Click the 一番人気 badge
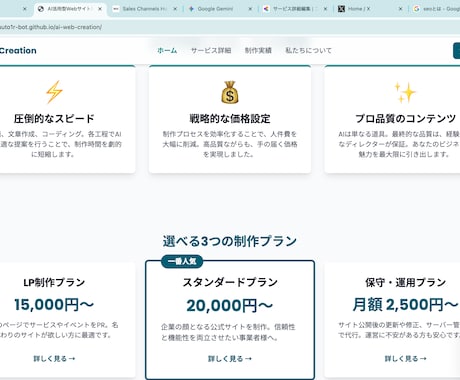The image size is (460, 380). coord(182,261)
